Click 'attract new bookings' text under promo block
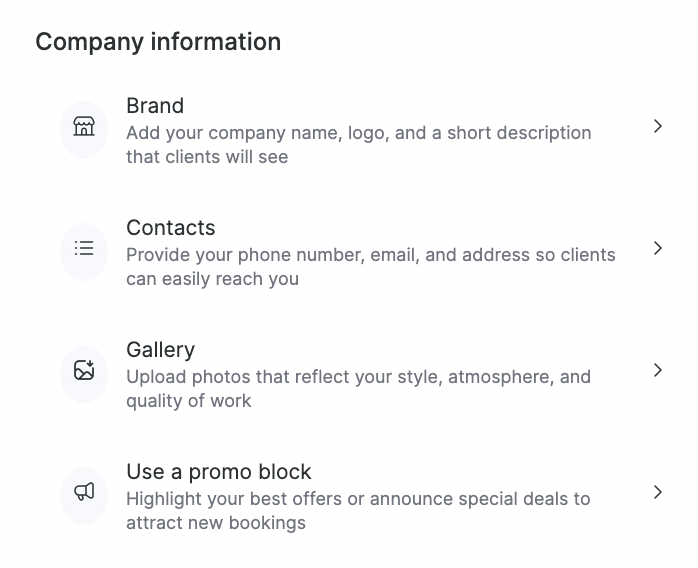 coord(216,523)
